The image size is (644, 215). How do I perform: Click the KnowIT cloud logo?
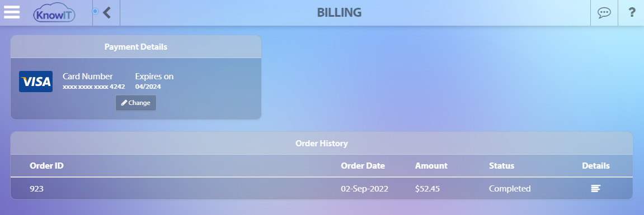54,12
